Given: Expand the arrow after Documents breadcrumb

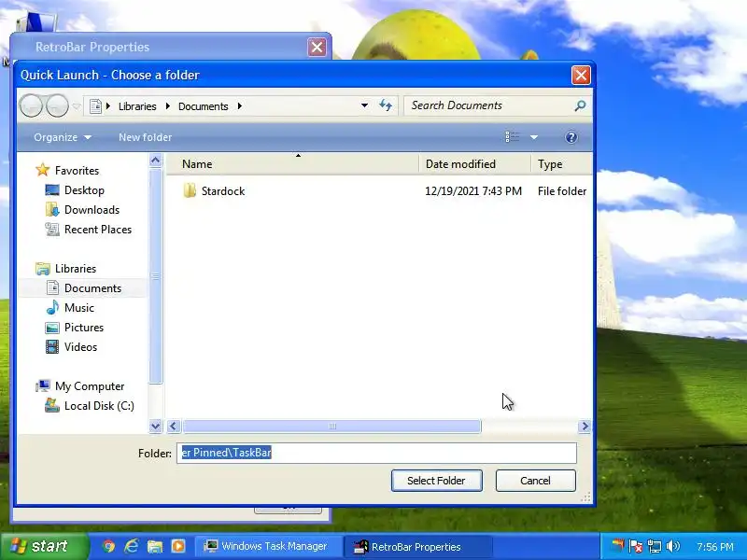Looking at the screenshot, I should coord(240,106).
